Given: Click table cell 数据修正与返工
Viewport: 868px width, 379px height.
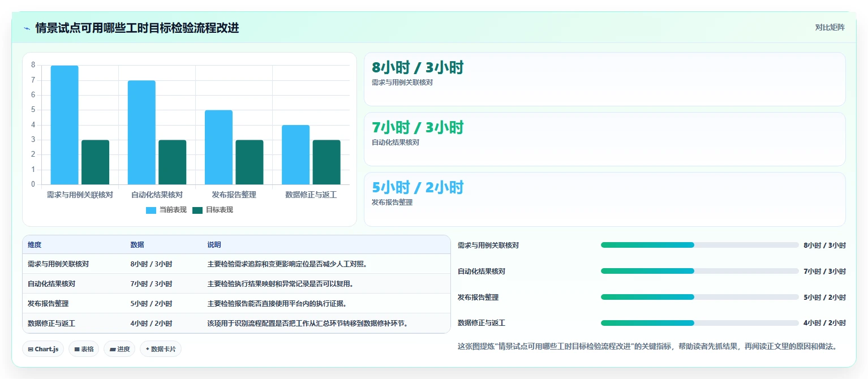Looking at the screenshot, I should (x=51, y=324).
